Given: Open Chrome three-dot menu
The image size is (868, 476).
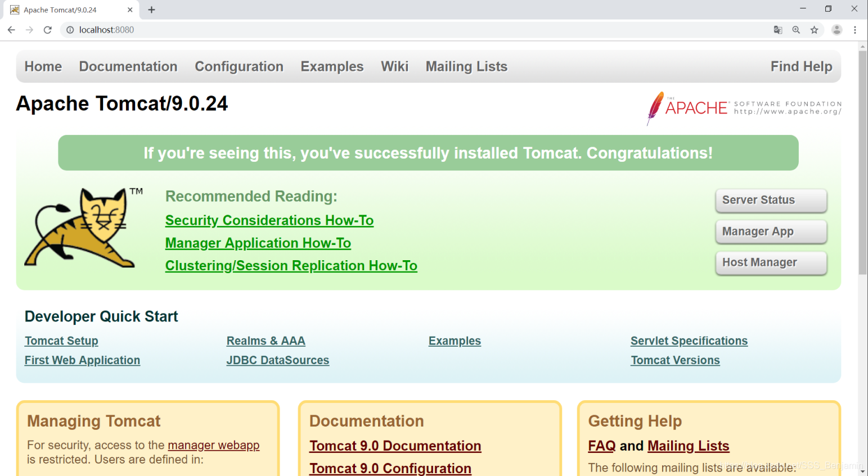Looking at the screenshot, I should pos(855,30).
